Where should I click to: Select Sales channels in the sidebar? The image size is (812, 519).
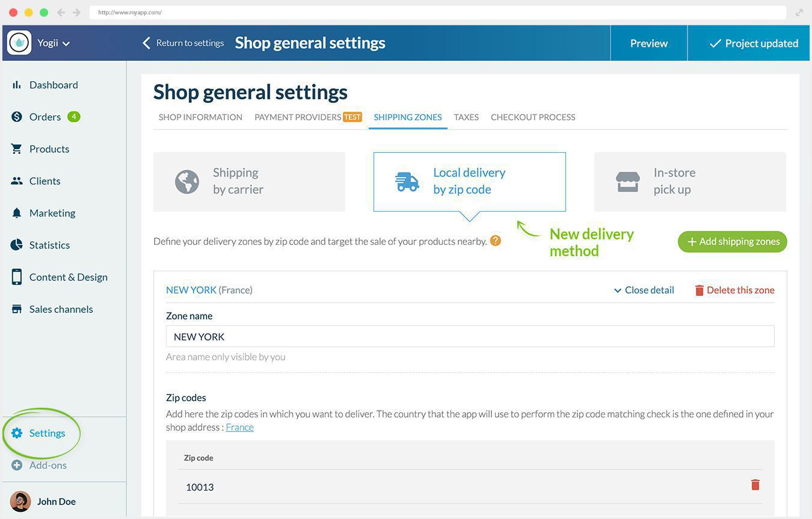pos(60,309)
